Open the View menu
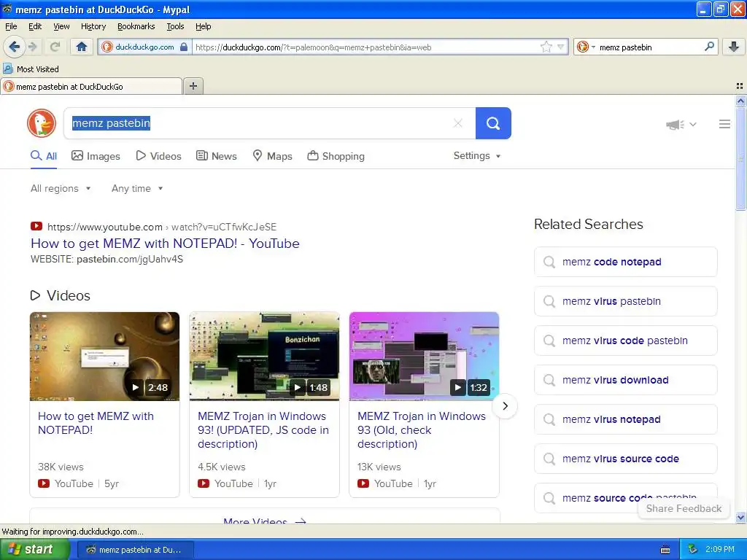 tap(61, 26)
